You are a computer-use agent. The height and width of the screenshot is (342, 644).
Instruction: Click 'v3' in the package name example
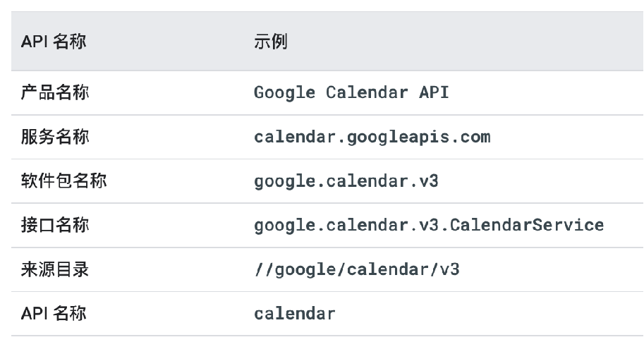[429, 181]
